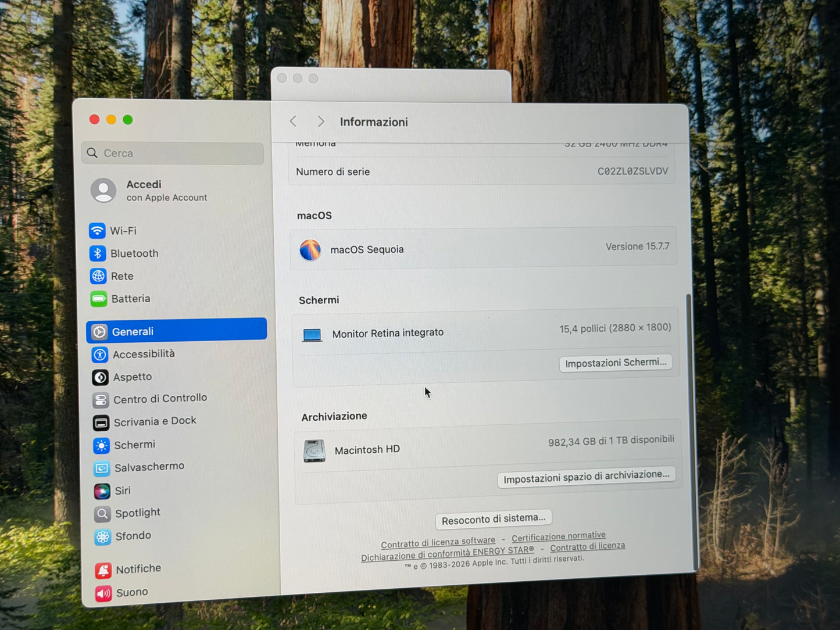Select the Generali gear icon
This screenshot has width=840, height=630.
point(99,332)
